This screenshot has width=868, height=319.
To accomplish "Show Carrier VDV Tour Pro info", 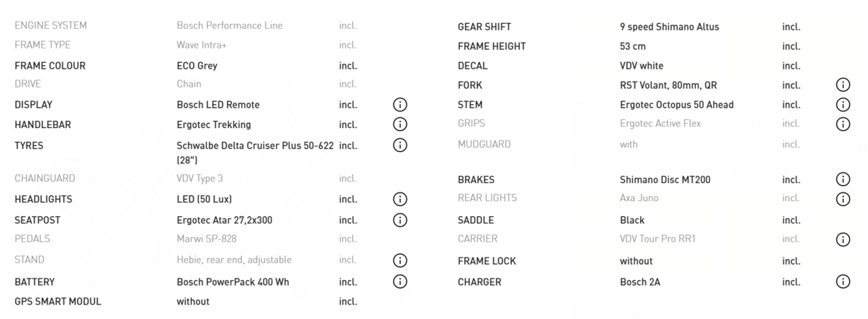I will [x=843, y=239].
